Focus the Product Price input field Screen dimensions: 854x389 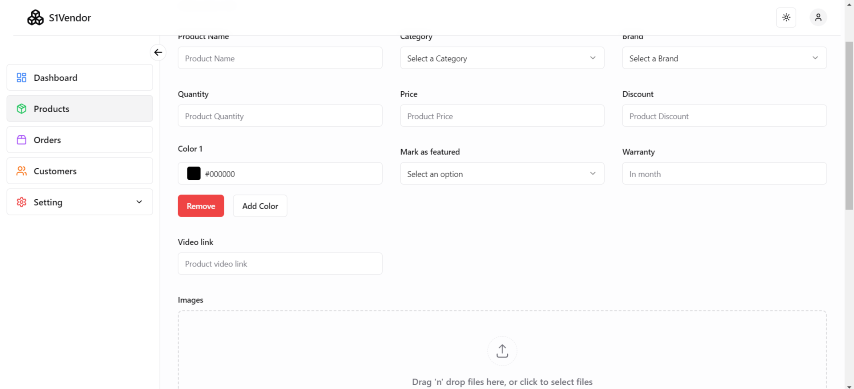click(x=502, y=116)
